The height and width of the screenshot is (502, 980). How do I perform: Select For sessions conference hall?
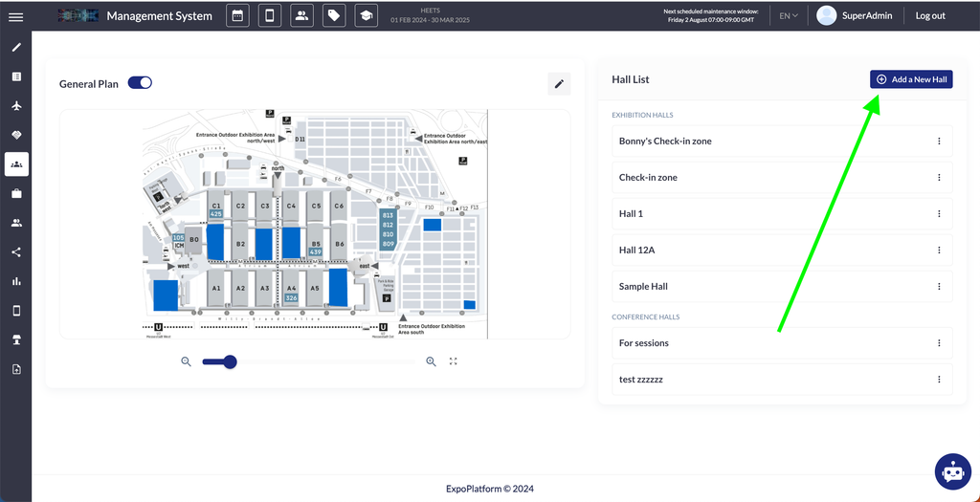click(644, 343)
